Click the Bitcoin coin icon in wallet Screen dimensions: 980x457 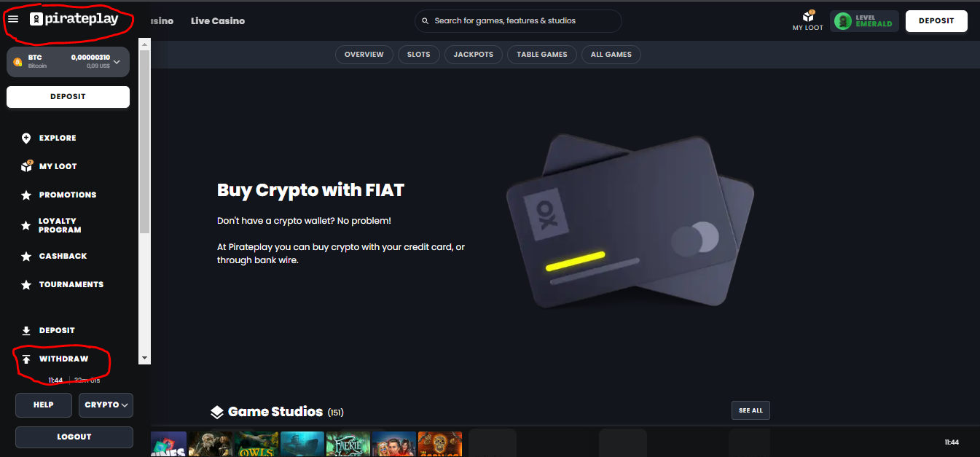(17, 62)
